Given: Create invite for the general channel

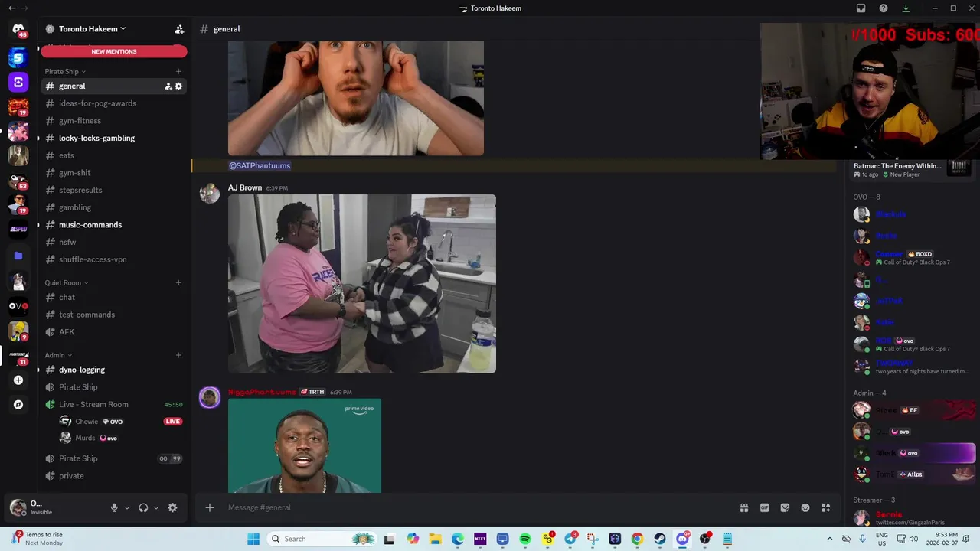Looking at the screenshot, I should pos(168,86).
